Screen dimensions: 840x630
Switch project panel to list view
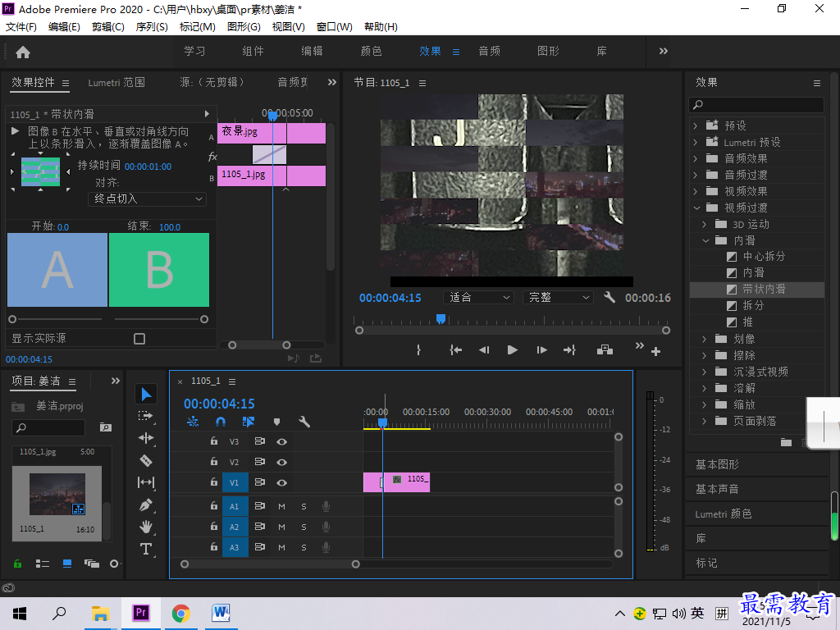pos(43,564)
